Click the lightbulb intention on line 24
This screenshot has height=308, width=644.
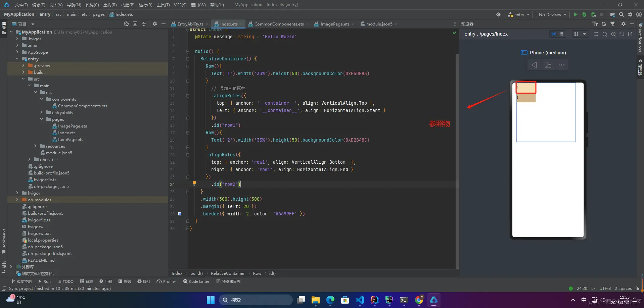click(194, 183)
